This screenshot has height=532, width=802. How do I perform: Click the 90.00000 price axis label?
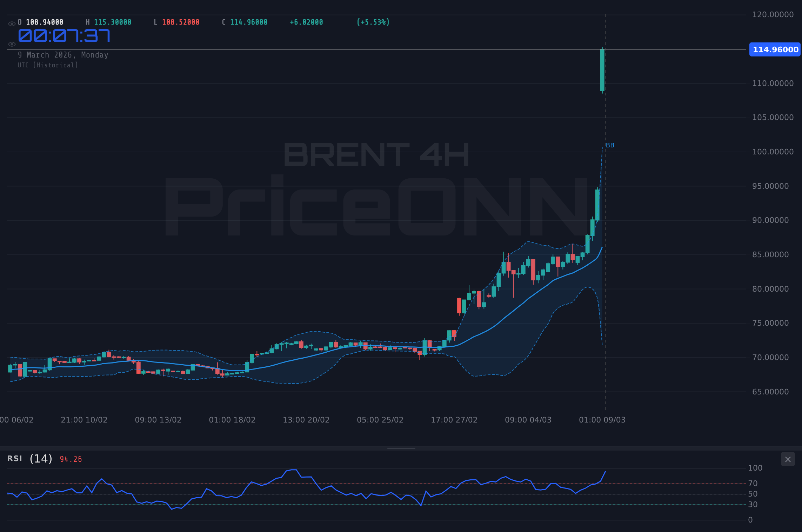click(x=770, y=220)
